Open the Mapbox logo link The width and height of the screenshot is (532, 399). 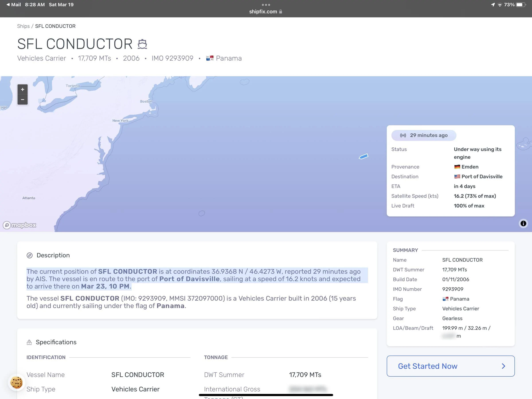coord(20,225)
